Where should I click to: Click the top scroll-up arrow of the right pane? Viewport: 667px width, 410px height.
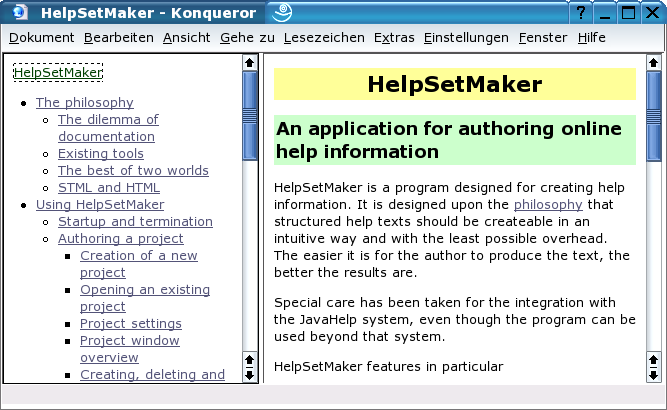pos(654,63)
